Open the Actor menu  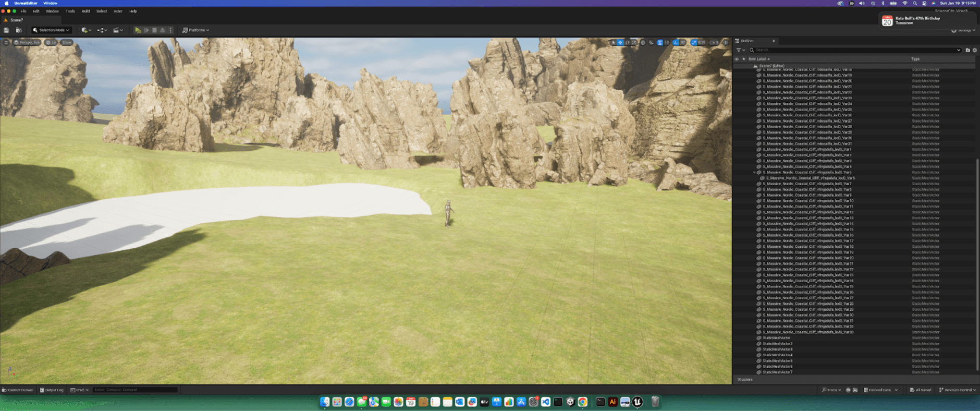[x=118, y=11]
